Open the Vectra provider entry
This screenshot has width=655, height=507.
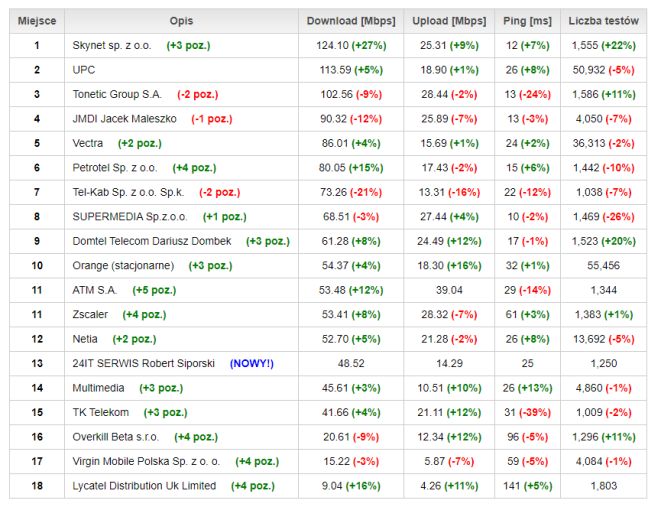coord(88,143)
